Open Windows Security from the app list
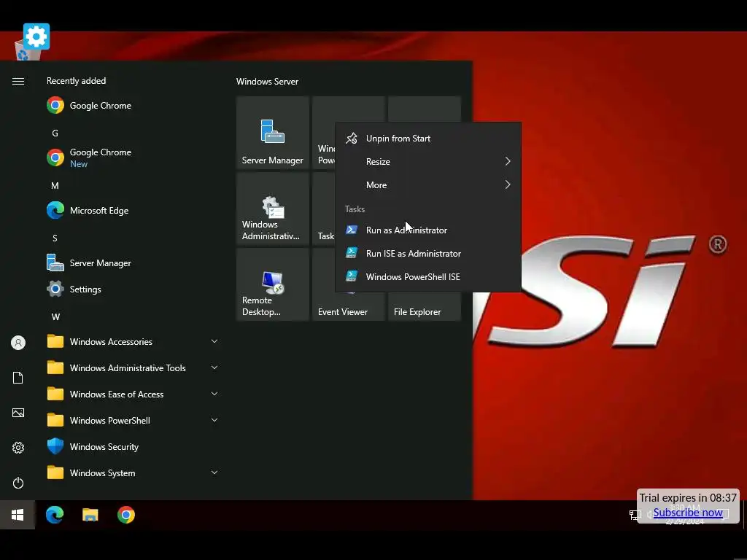 [133, 447]
